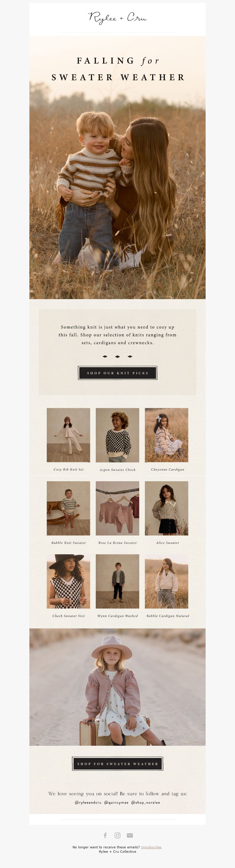Open the Facebook icon in footer

pyautogui.click(x=105, y=835)
